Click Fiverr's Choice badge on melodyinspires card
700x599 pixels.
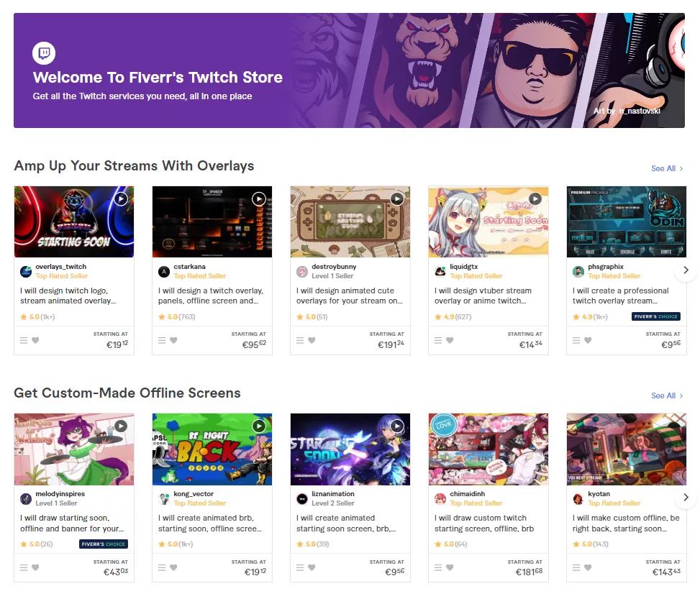104,544
